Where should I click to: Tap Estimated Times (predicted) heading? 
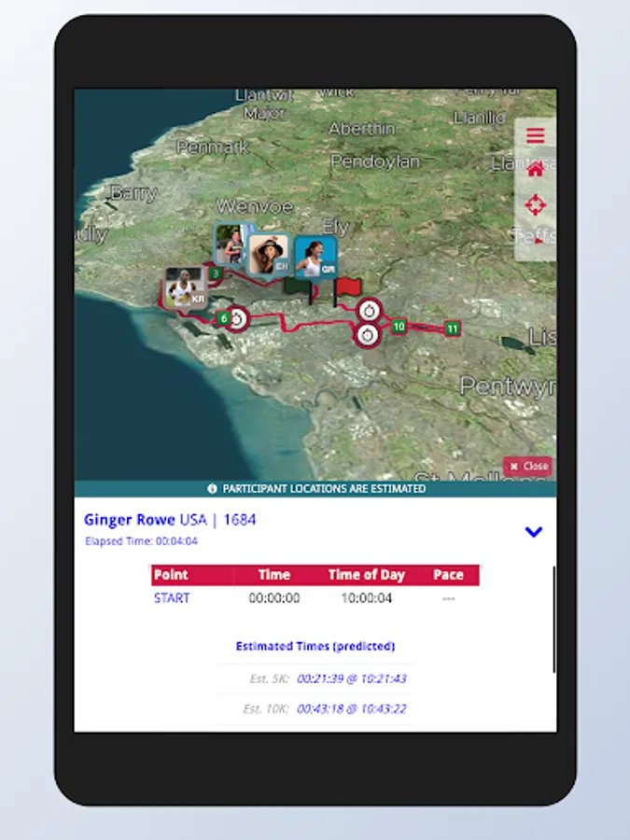point(315,646)
